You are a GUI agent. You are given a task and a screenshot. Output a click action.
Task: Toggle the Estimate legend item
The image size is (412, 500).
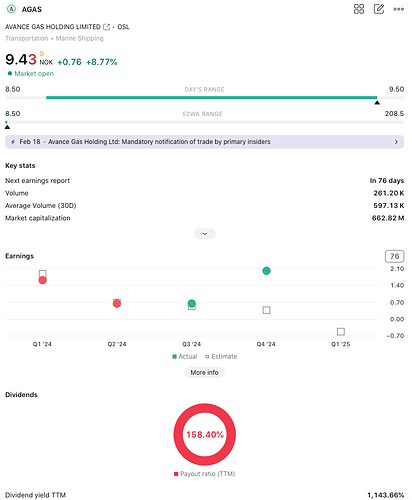tap(221, 356)
